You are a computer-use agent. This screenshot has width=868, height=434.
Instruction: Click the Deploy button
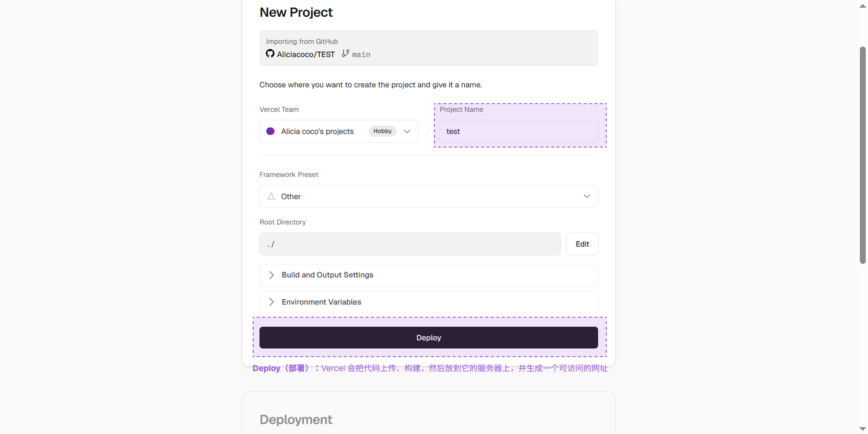(429, 338)
